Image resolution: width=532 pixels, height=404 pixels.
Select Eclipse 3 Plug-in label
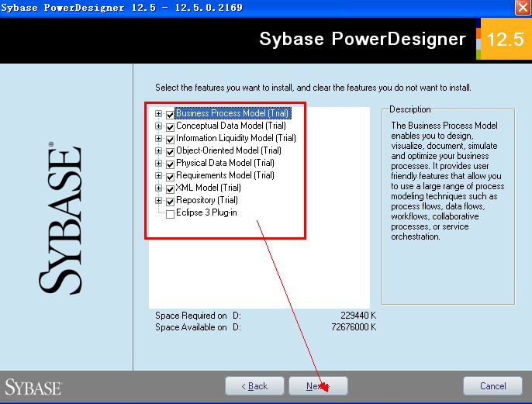[206, 212]
